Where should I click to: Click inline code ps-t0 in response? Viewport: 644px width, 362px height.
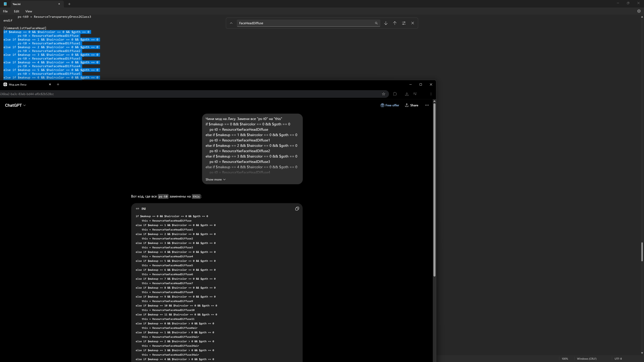[163, 197]
